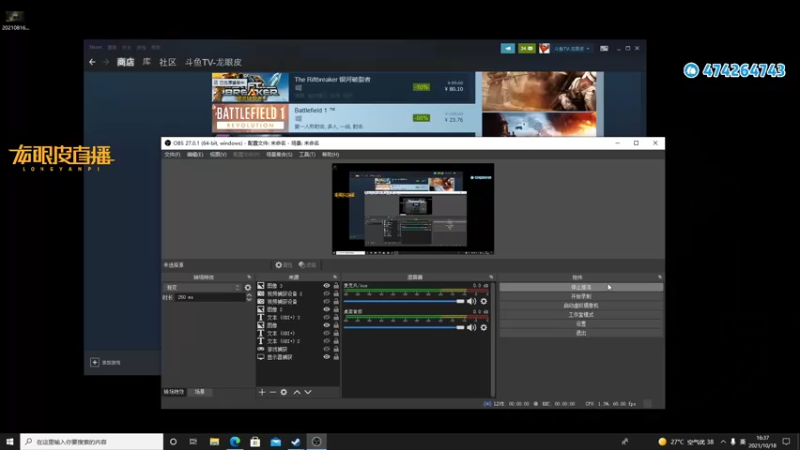Screen dimensions: 800x450
Task: Open OBS 视图(V) menu
Action: [218, 154]
